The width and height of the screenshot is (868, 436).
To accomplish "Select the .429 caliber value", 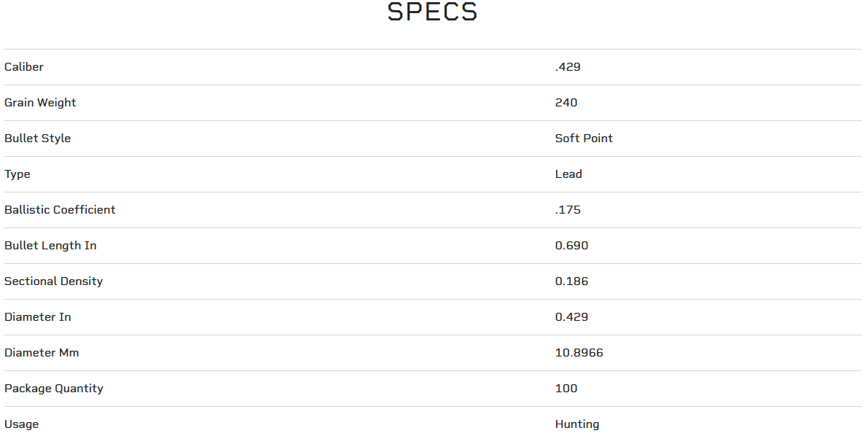I will tap(568, 67).
